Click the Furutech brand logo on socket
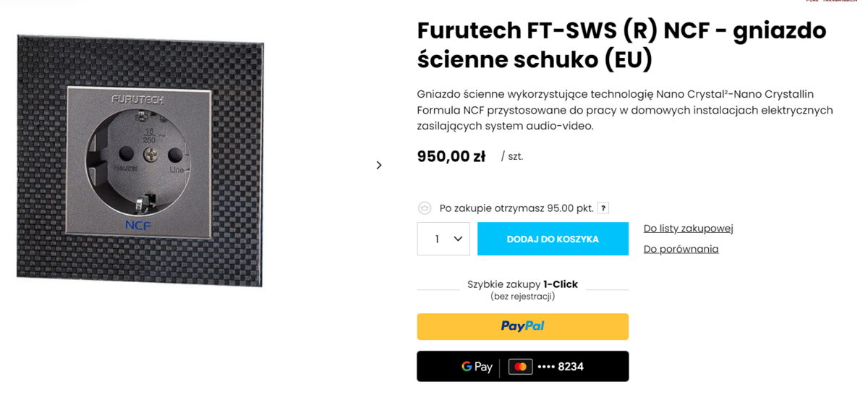The height and width of the screenshot is (395, 868). [x=137, y=98]
